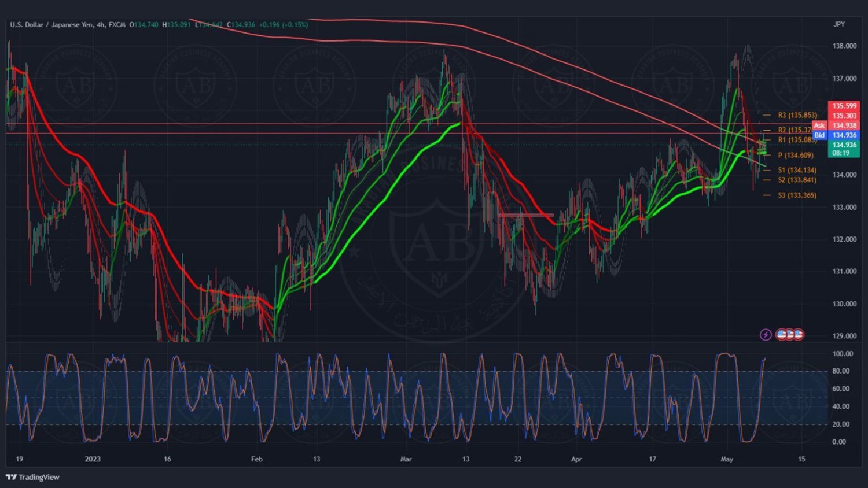Click the Apr label on time axis

(x=576, y=459)
